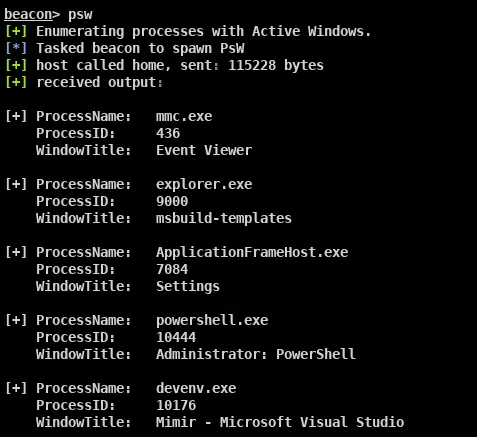This screenshot has width=477, height=437.
Task: Click the green plus marker before host called home
Action: 16,65
